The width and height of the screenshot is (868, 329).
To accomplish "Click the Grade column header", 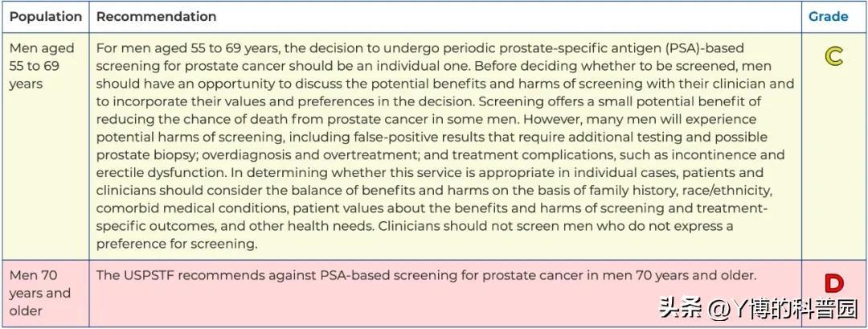I will pos(828,17).
